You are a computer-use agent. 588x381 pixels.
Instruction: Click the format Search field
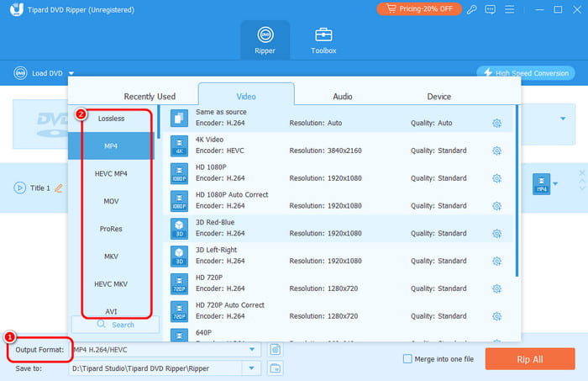(116, 325)
